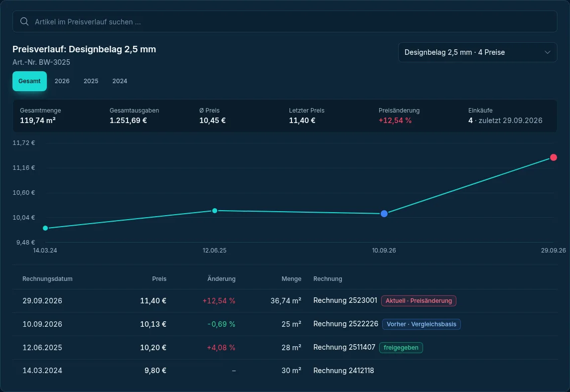The image size is (570, 392).
Task: Click the 36,74 m² quantity cell
Action: [x=285, y=301]
